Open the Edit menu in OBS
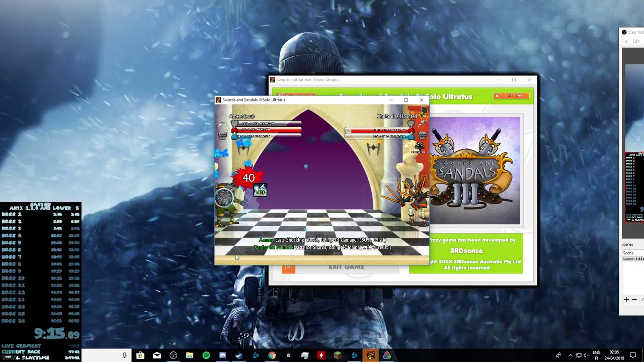 pyautogui.click(x=636, y=41)
